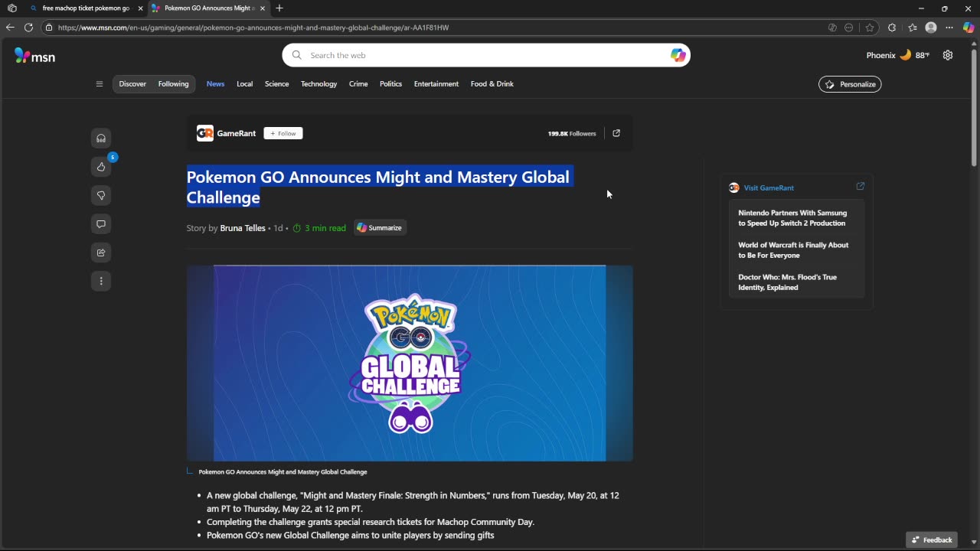View site information lock icon

tap(49, 28)
